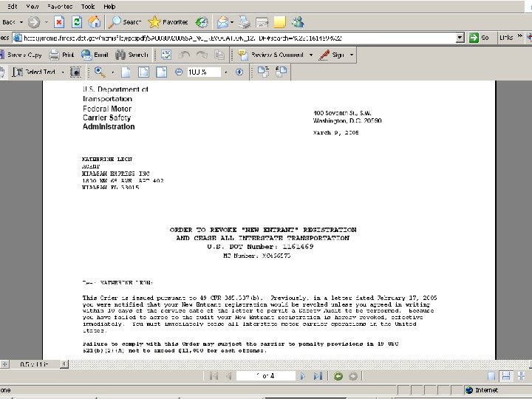
Task: Go to the next page
Action: coord(302,376)
